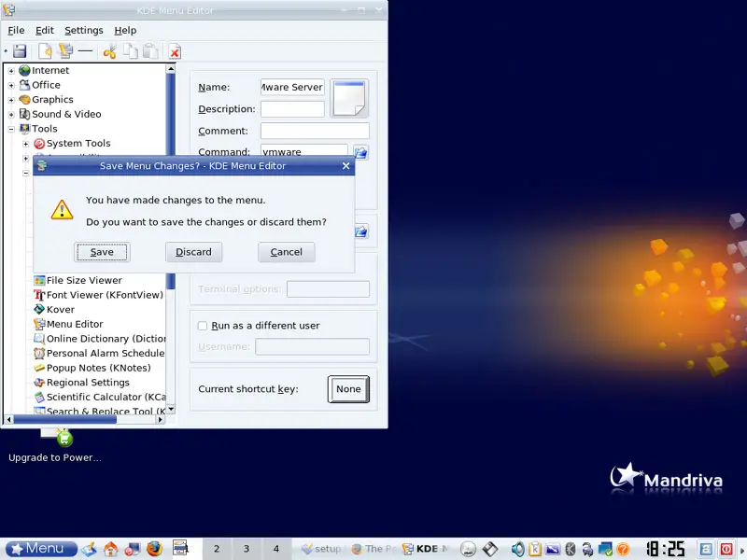
Task: Click Discard in the dialog
Action: pyautogui.click(x=193, y=252)
